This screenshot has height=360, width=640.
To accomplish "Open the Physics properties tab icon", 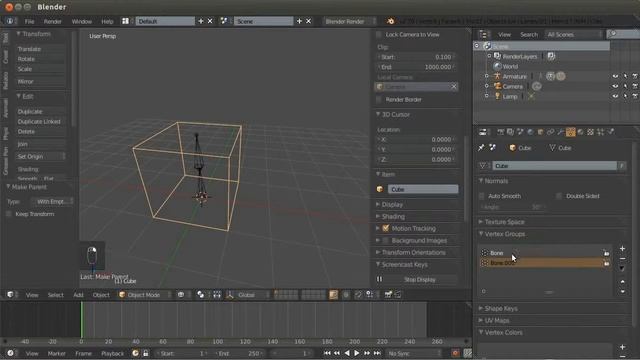I will 611,132.
